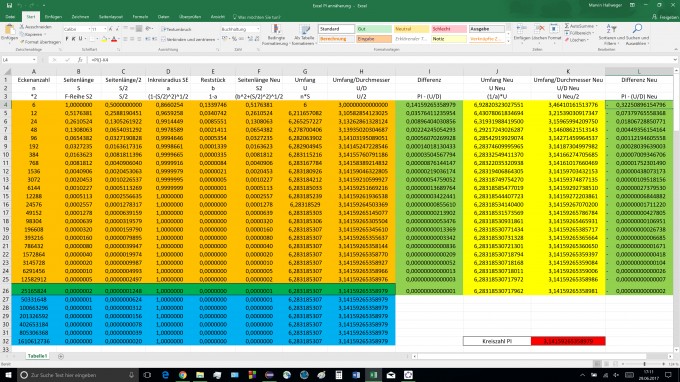
Task: Toggle italic formatting (K)
Action: click(73, 39)
